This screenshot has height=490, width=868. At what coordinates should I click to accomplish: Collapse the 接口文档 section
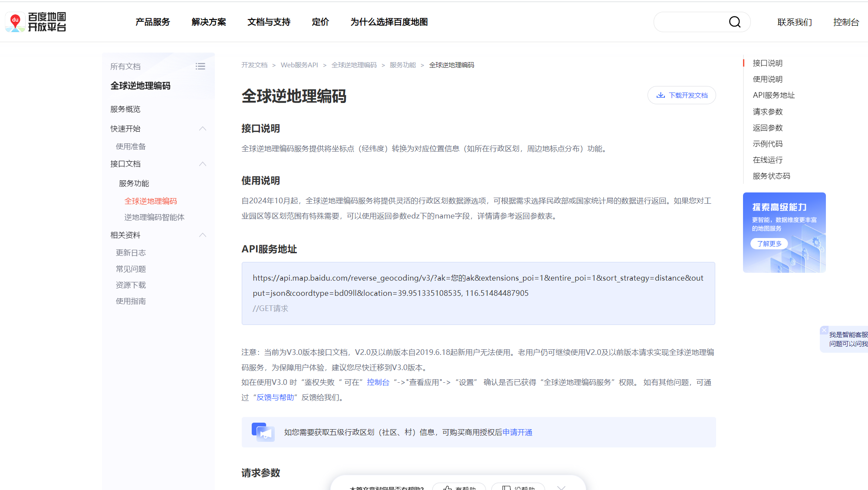point(203,164)
